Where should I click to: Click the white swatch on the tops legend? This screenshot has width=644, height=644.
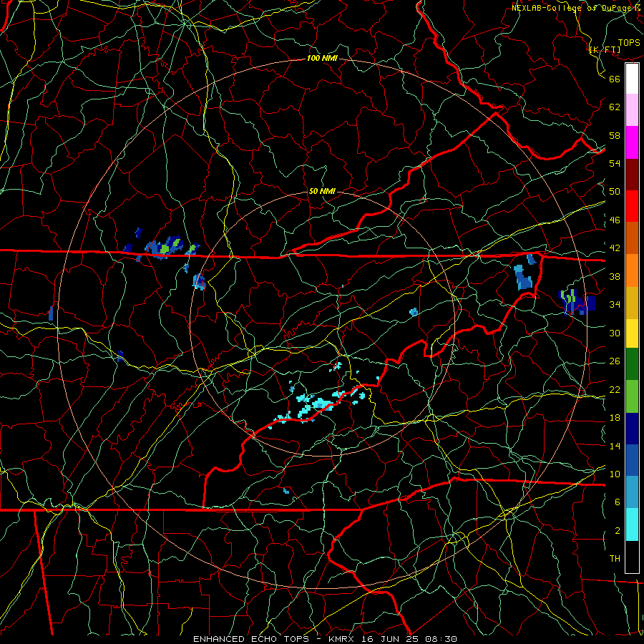click(x=632, y=79)
